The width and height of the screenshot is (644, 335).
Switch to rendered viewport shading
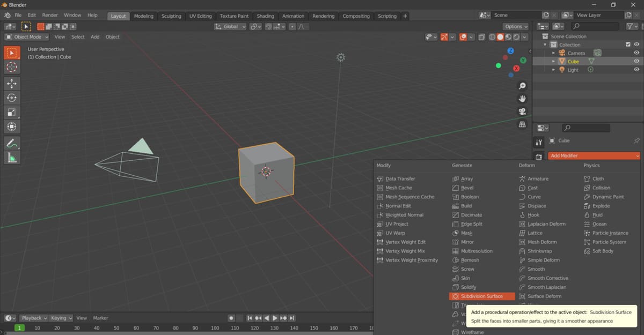(x=516, y=37)
